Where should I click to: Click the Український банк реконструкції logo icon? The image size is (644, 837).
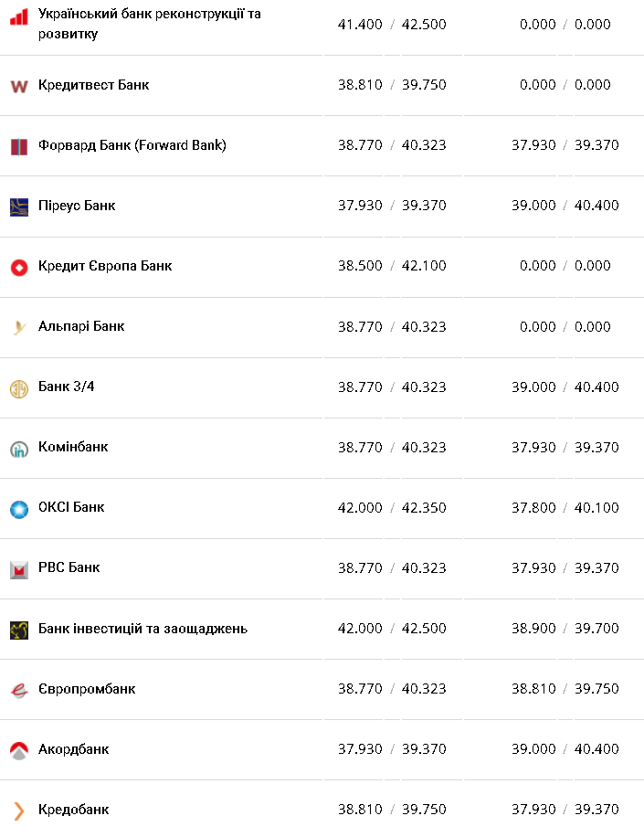click(x=19, y=16)
